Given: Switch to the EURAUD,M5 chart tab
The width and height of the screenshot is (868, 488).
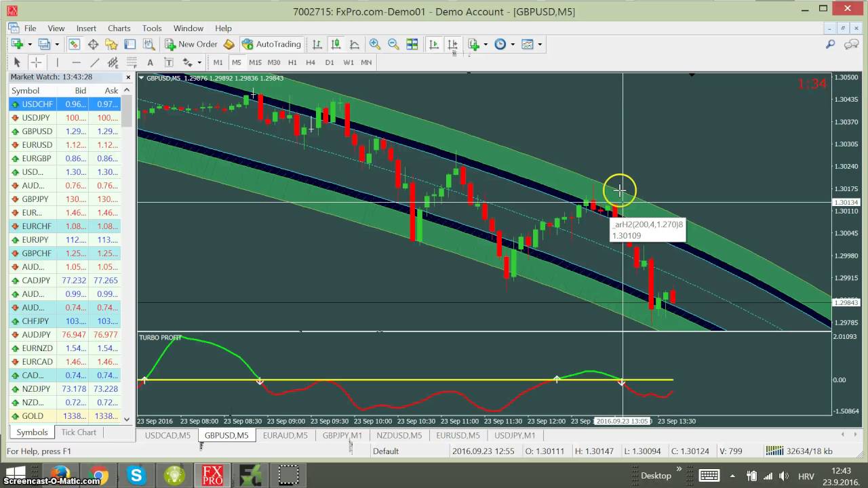Looking at the screenshot, I should [x=285, y=435].
